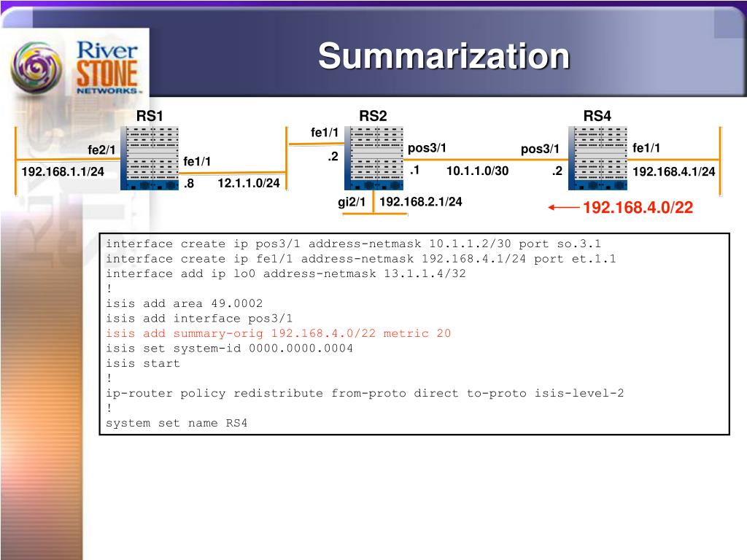Click the 192.168.1.1/24 address
Screen dimensions: 747x560
pos(63,171)
